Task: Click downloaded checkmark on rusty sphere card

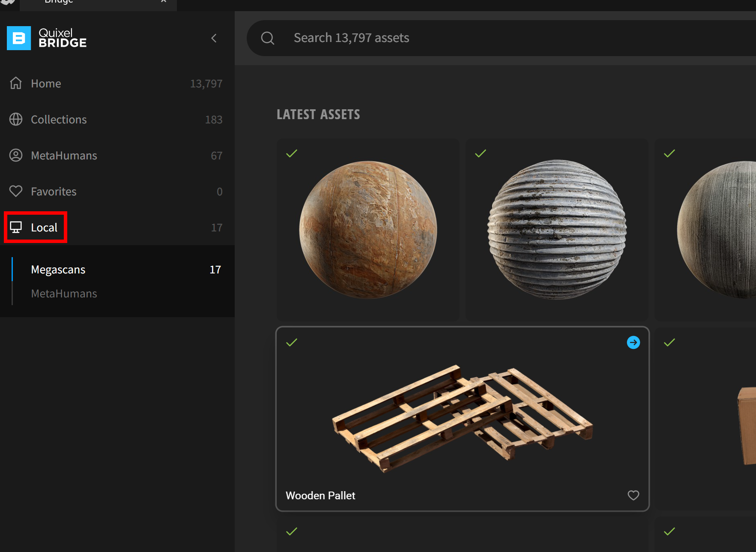Action: click(292, 153)
